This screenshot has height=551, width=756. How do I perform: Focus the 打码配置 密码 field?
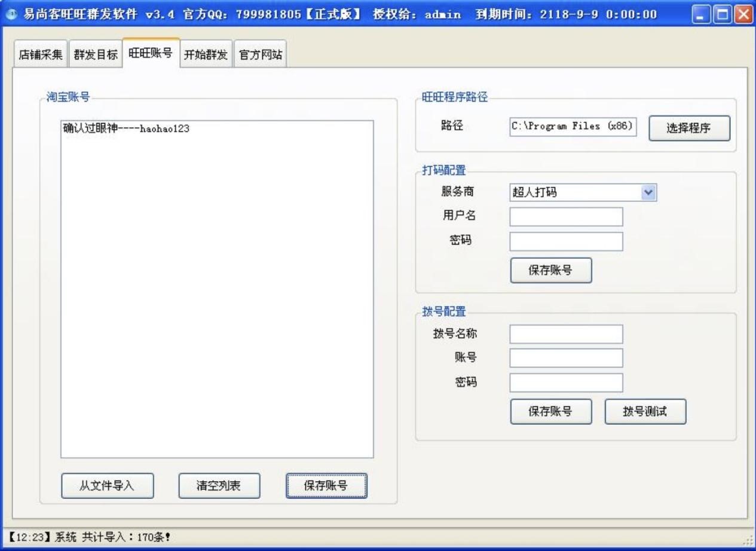point(566,241)
